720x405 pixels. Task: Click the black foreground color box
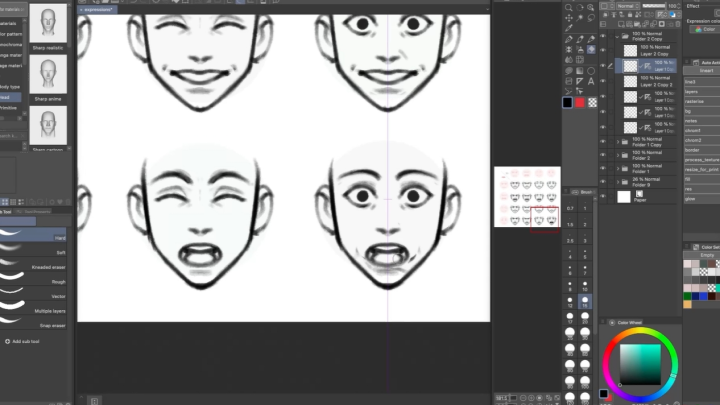click(x=567, y=102)
